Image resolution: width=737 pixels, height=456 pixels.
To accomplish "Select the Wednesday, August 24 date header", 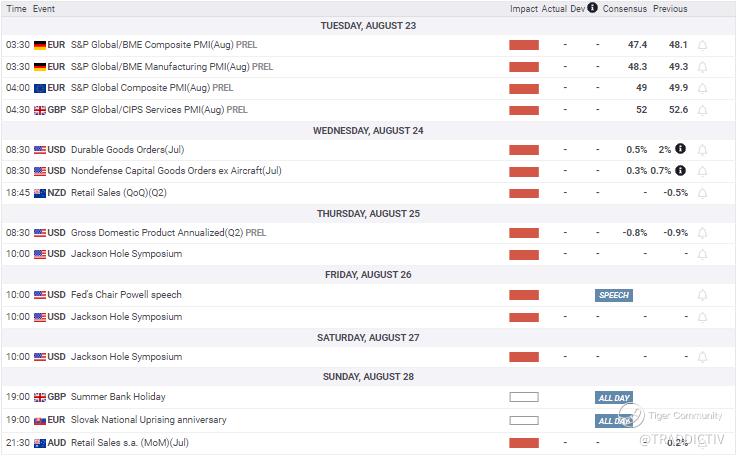I will click(368, 130).
